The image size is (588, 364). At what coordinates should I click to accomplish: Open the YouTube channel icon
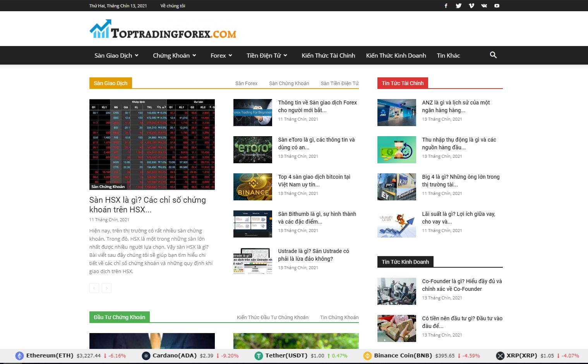tap(497, 6)
